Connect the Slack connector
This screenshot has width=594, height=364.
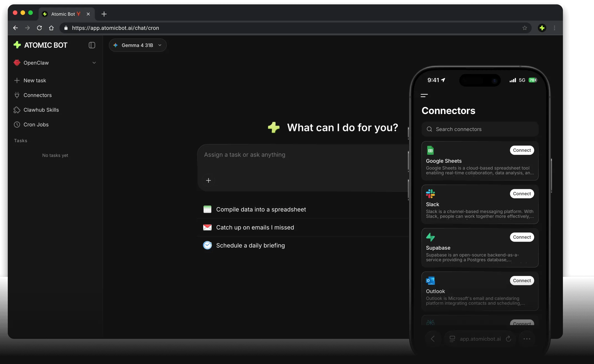522,194
